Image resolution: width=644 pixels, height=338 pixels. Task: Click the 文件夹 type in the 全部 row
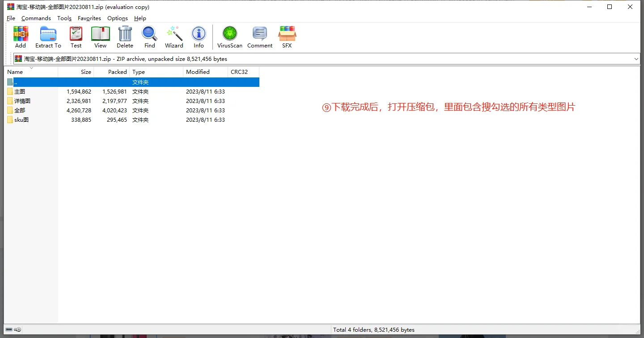tap(140, 111)
